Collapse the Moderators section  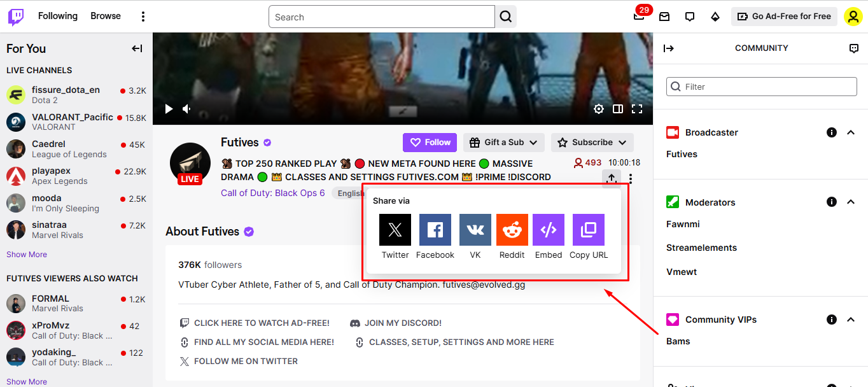click(x=851, y=202)
